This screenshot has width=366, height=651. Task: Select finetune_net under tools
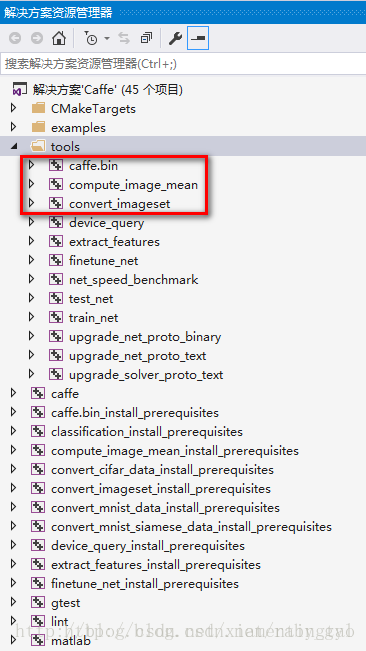coord(103,261)
